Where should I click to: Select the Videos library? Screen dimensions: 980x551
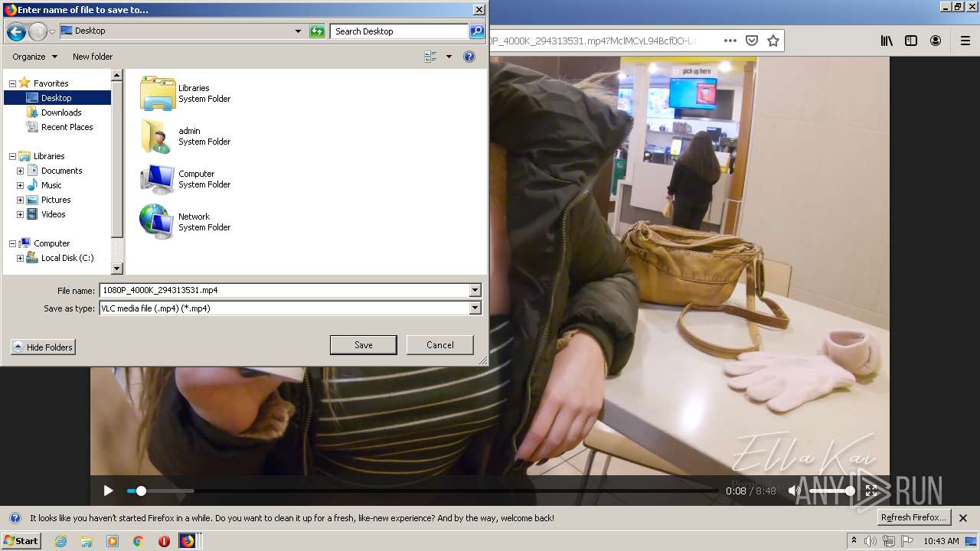tap(53, 214)
